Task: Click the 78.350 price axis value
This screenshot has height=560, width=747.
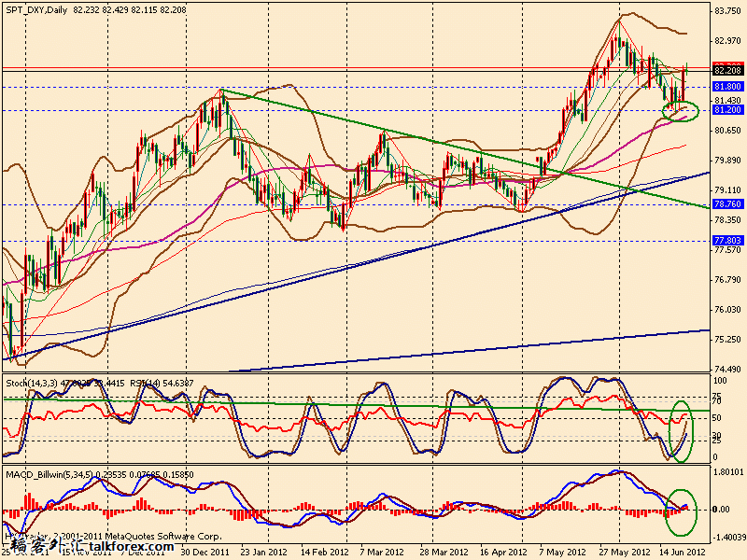Action: 728,219
